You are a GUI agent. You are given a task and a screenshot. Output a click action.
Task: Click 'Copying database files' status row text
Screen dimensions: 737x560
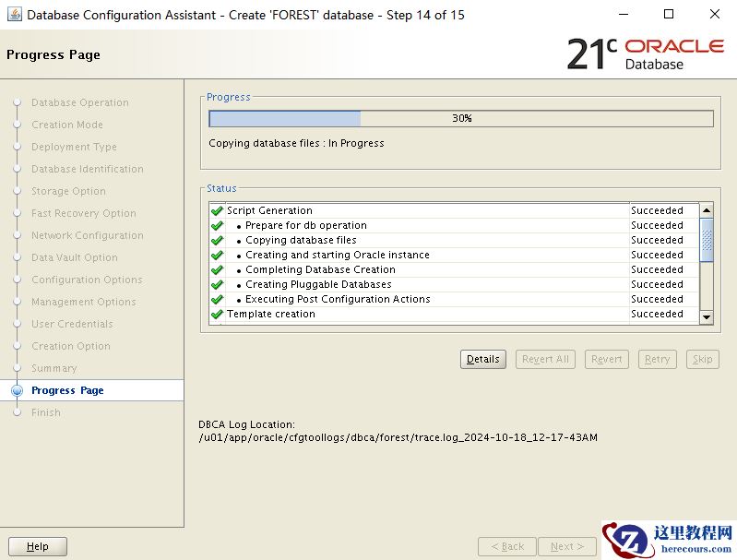click(301, 240)
